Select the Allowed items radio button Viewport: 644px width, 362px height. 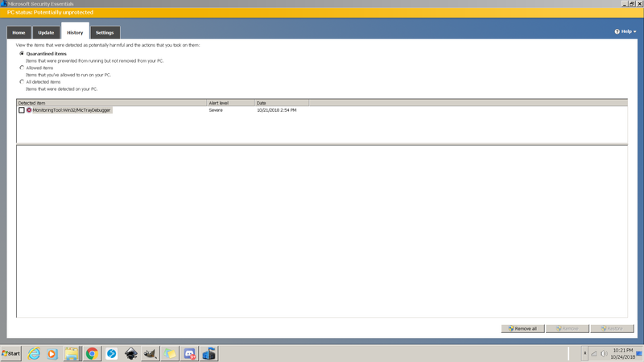[22, 68]
